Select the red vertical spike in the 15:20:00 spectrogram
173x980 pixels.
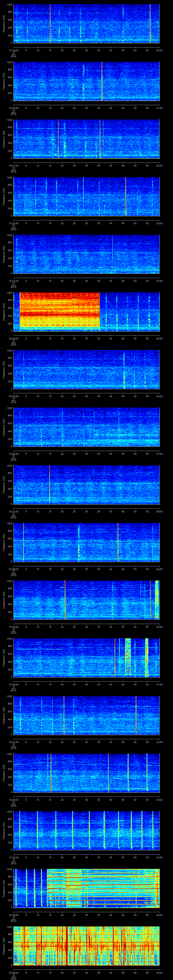102,81
